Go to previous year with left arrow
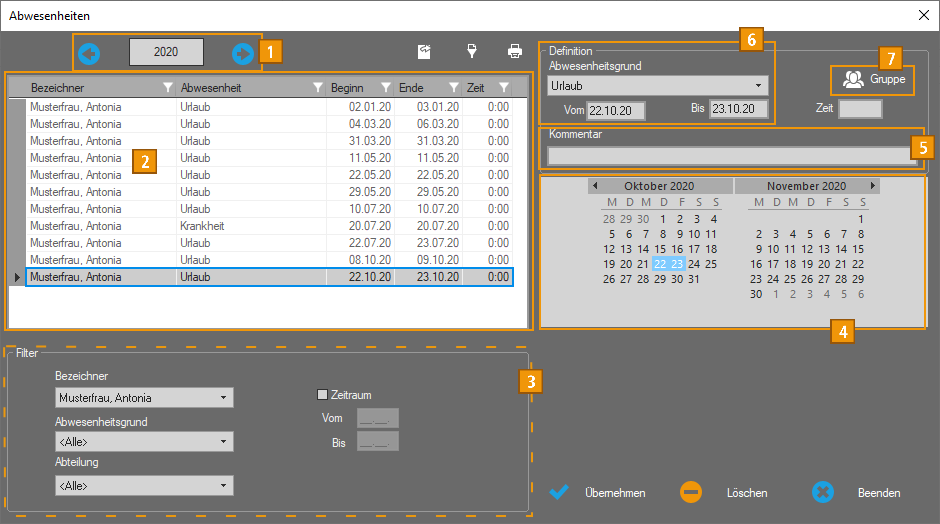Viewport: 940px width, 524px height. pos(89,53)
